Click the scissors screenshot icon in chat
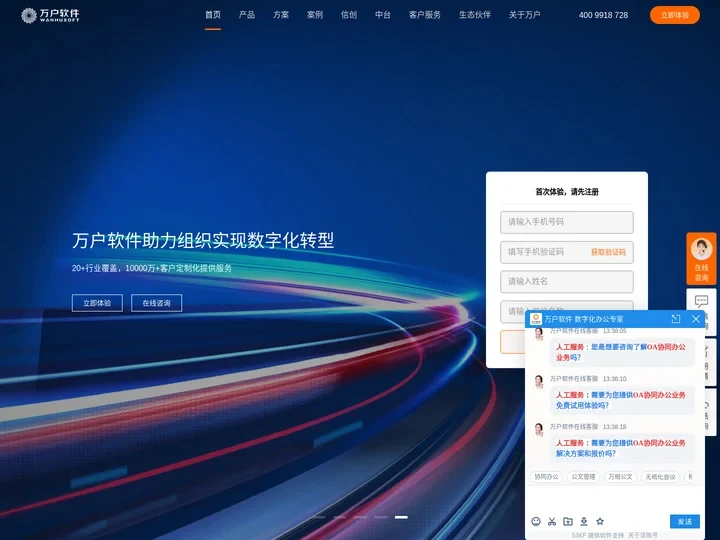 (x=552, y=521)
